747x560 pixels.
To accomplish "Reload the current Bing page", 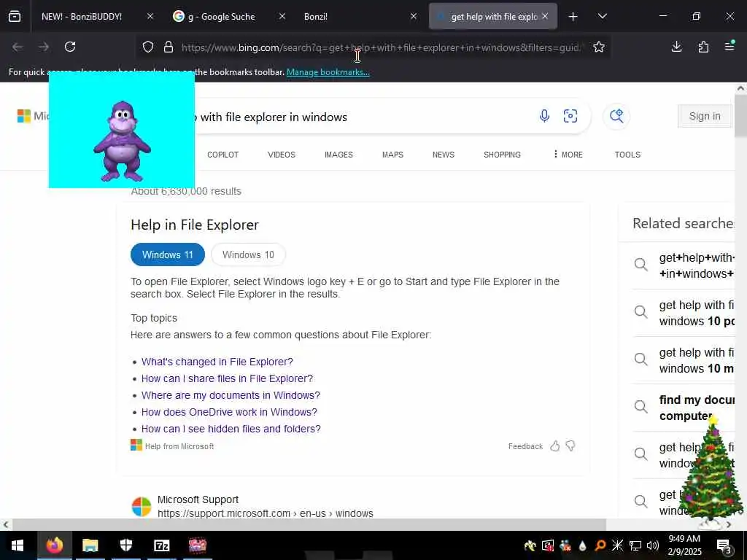I will click(x=70, y=47).
